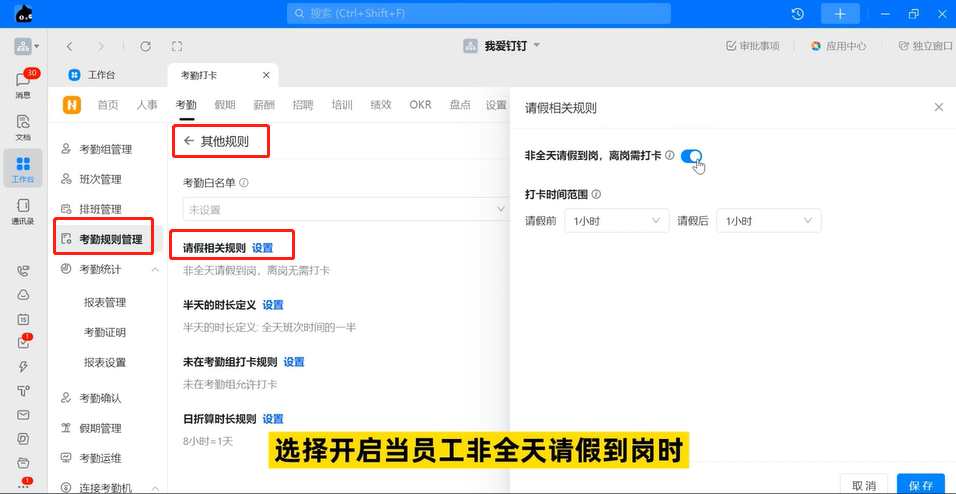Image resolution: width=956 pixels, height=494 pixels.
Task: Open the lightning bolt sidebar icon
Action: pyautogui.click(x=23, y=367)
